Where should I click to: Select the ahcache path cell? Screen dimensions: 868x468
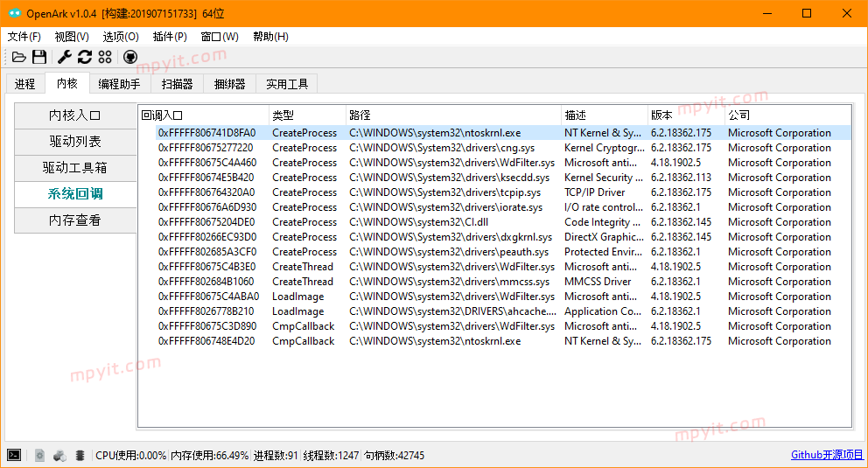tap(453, 311)
